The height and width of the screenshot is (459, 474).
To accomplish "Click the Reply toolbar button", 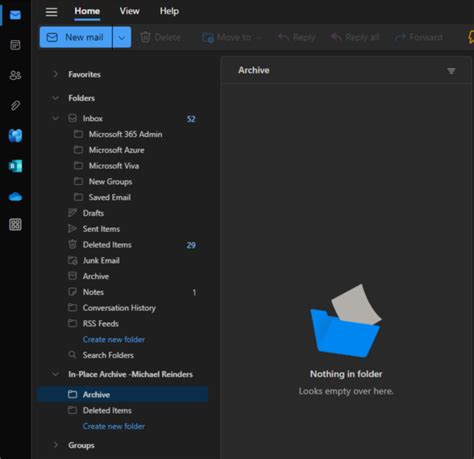I will [x=297, y=37].
